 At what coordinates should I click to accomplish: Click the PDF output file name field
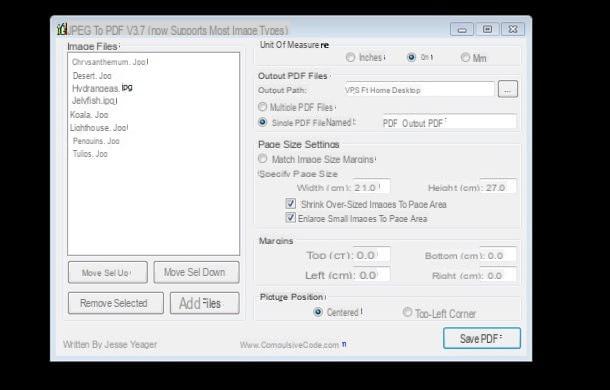click(x=449, y=123)
